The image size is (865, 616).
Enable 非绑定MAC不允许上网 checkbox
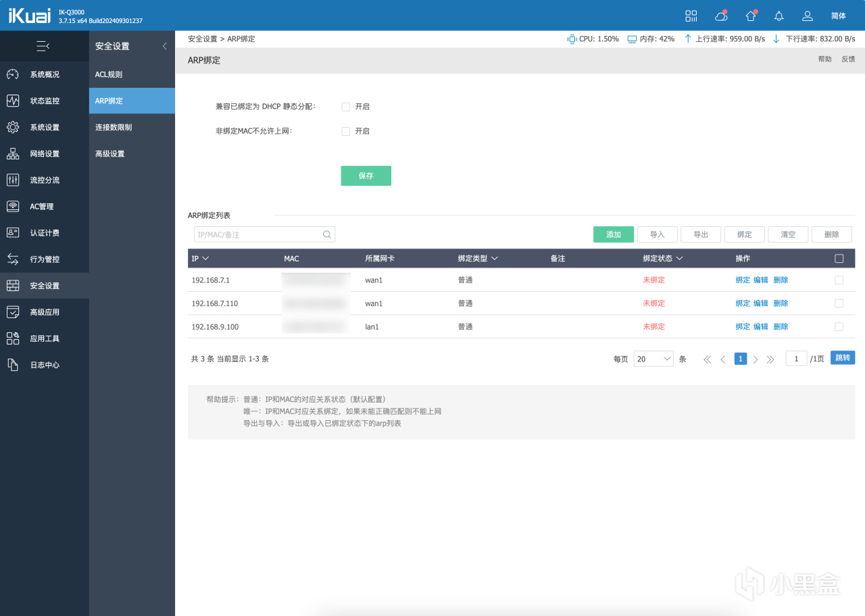coord(345,131)
